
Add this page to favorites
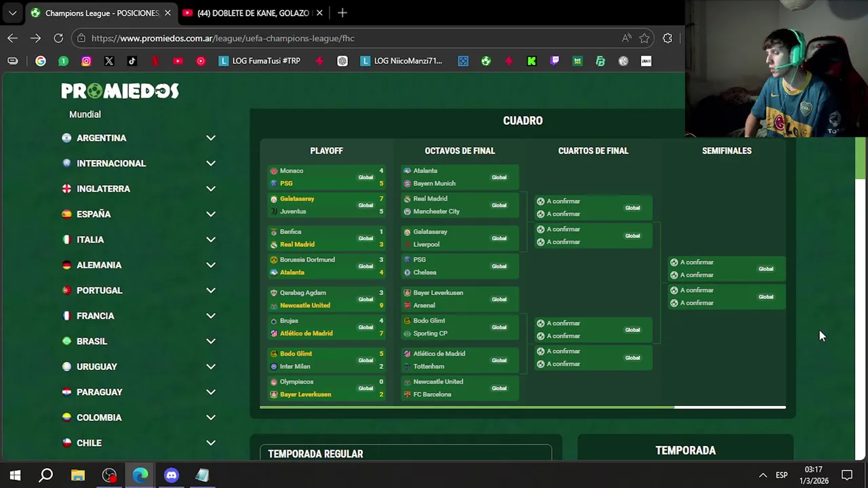(x=644, y=38)
